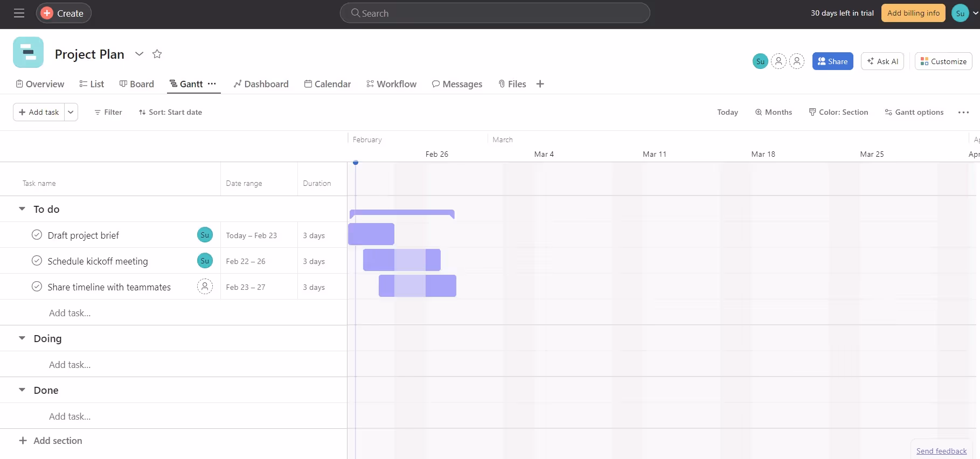Collapse the Doing section

22,338
